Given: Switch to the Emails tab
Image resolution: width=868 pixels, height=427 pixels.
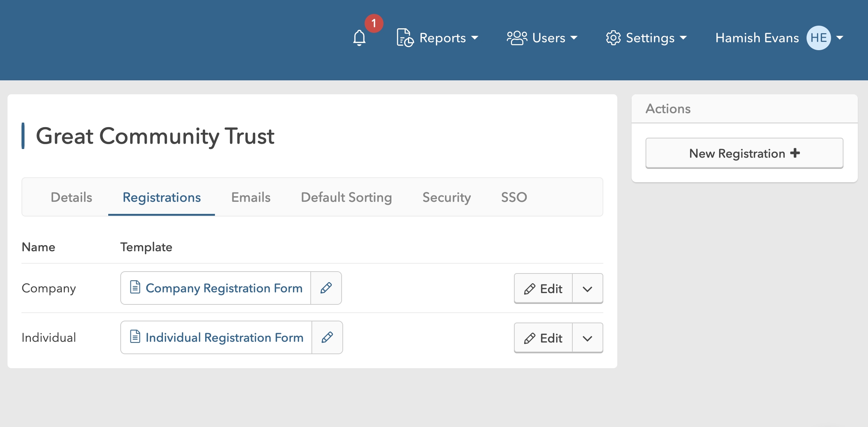Looking at the screenshot, I should point(251,197).
